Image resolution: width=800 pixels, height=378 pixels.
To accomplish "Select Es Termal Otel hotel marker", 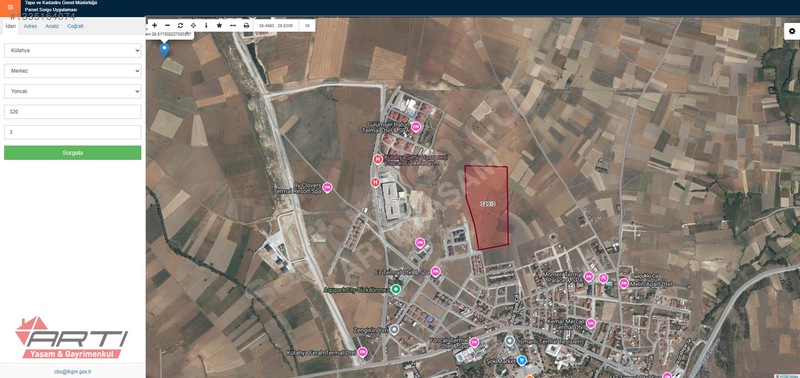I will [x=435, y=271].
